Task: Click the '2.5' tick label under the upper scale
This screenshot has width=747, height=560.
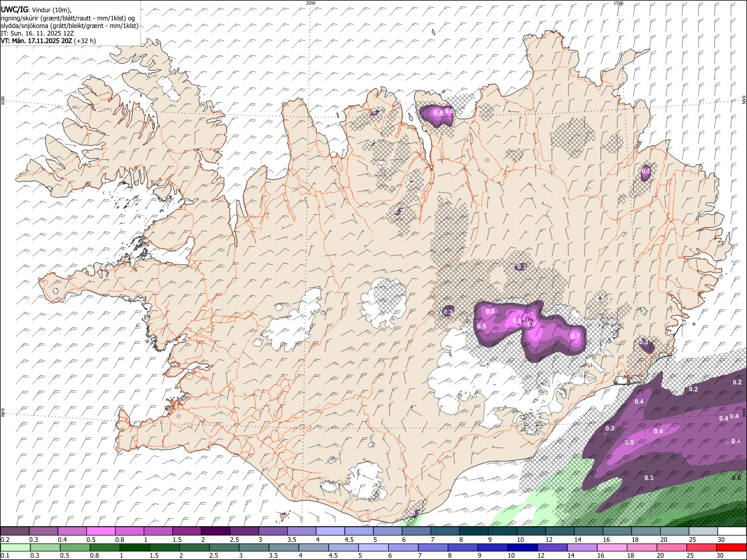Action: [234, 540]
